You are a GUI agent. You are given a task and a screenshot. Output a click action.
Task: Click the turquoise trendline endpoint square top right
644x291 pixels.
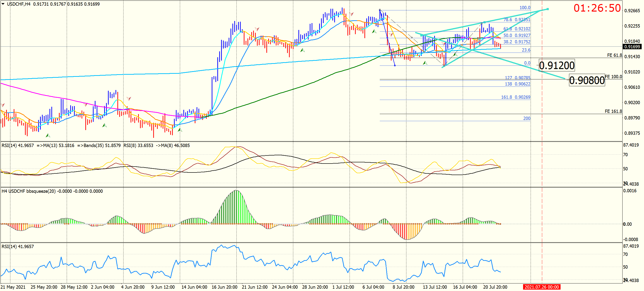click(548, 9)
